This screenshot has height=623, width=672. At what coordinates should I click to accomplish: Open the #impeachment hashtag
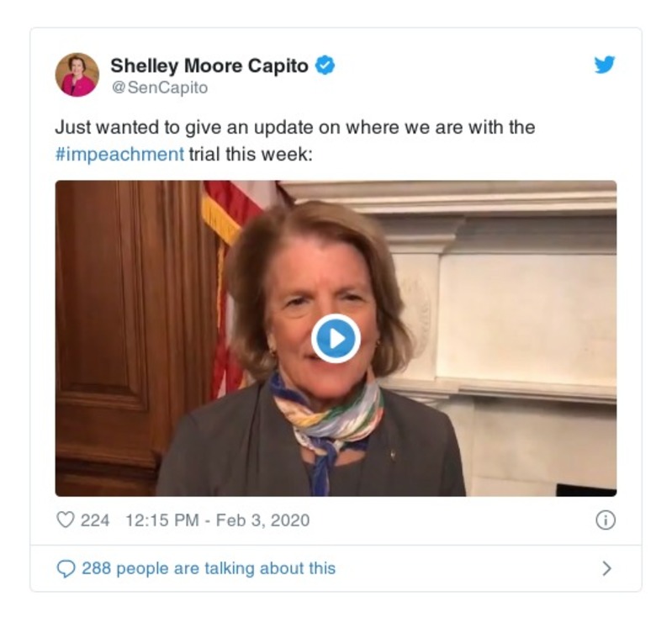pos(119,154)
